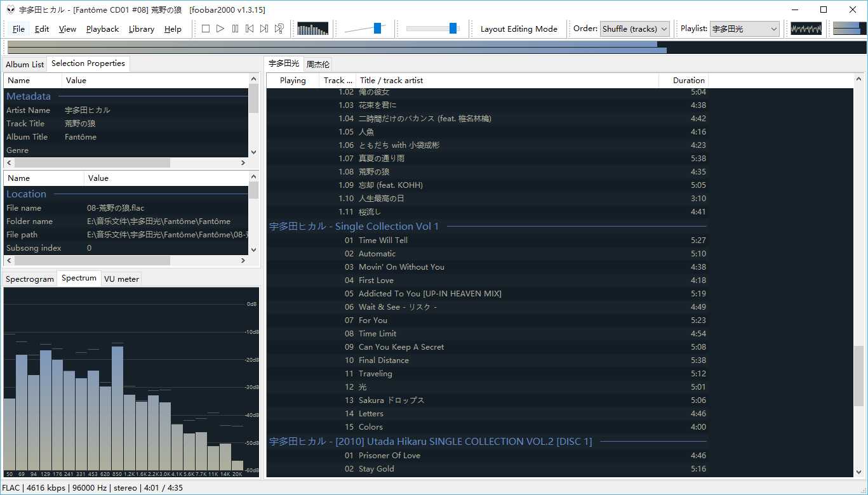The image size is (868, 495).
Task: Open the View menu
Action: 67,29
